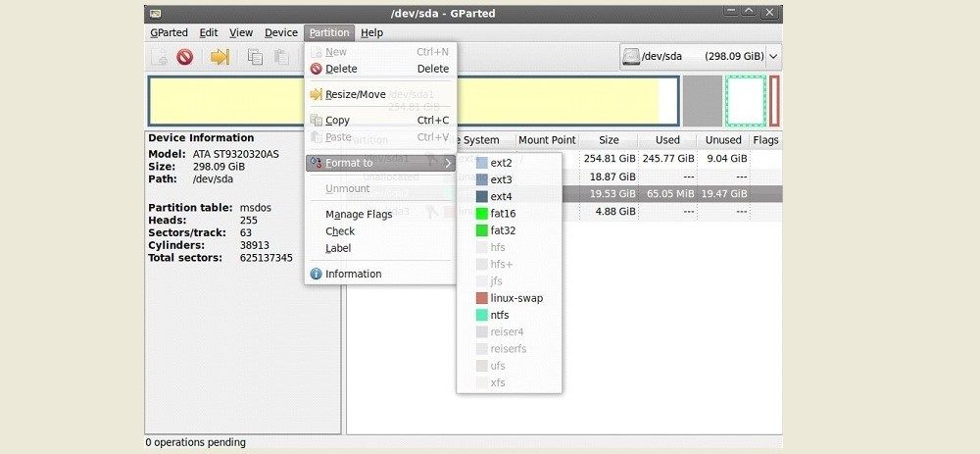Click the Size column header
980x454 pixels.
[609, 140]
